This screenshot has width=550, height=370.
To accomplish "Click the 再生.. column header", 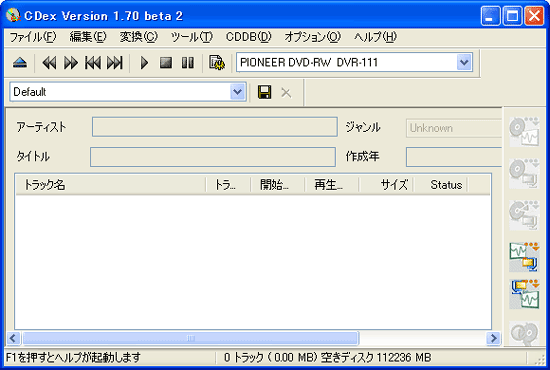I will pyautogui.click(x=332, y=184).
